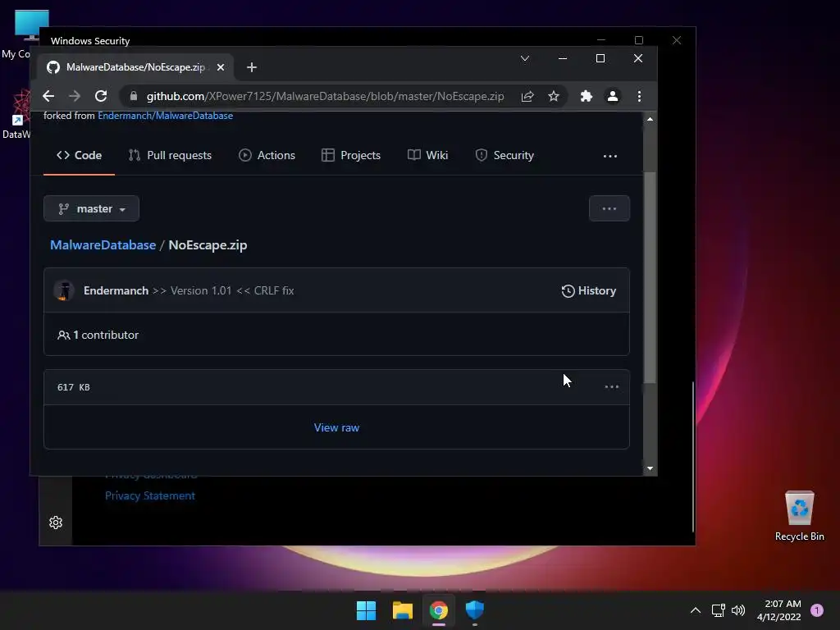840x630 pixels.
Task: Share this page using the share icon
Action: click(x=527, y=97)
